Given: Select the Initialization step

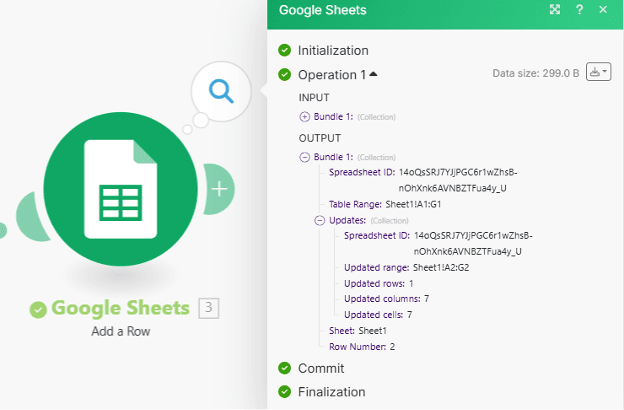Looking at the screenshot, I should (x=333, y=50).
